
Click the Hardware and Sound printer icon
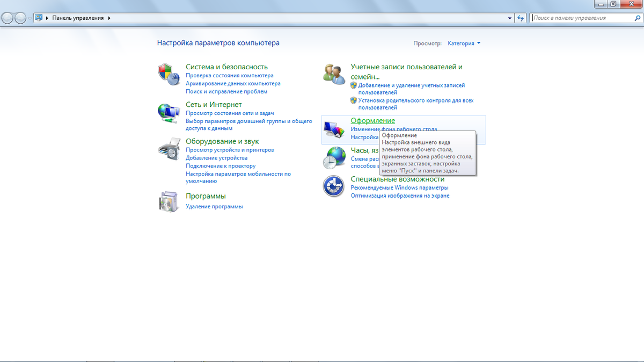click(x=169, y=149)
